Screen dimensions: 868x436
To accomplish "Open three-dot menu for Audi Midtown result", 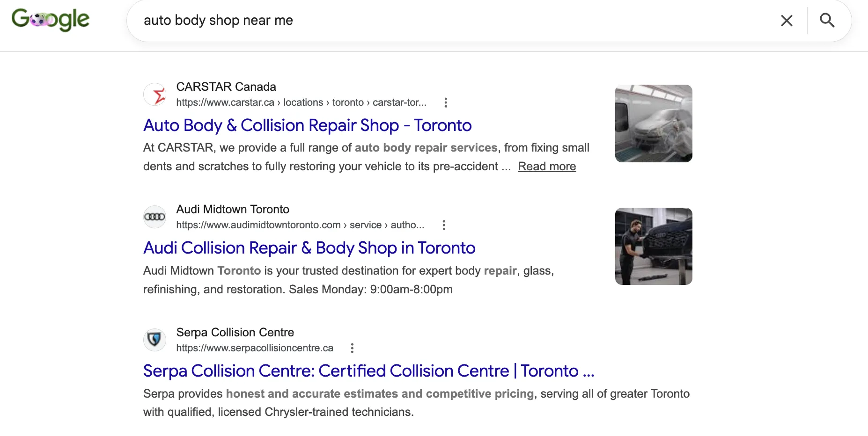I will [444, 225].
